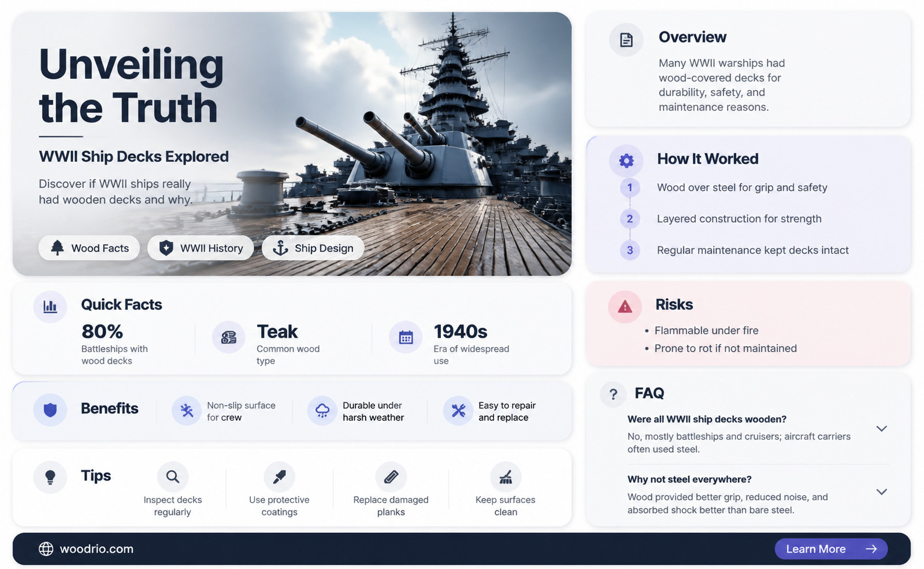Click 'Layered construction for strength'
The width and height of the screenshot is (924, 569).
(x=739, y=219)
